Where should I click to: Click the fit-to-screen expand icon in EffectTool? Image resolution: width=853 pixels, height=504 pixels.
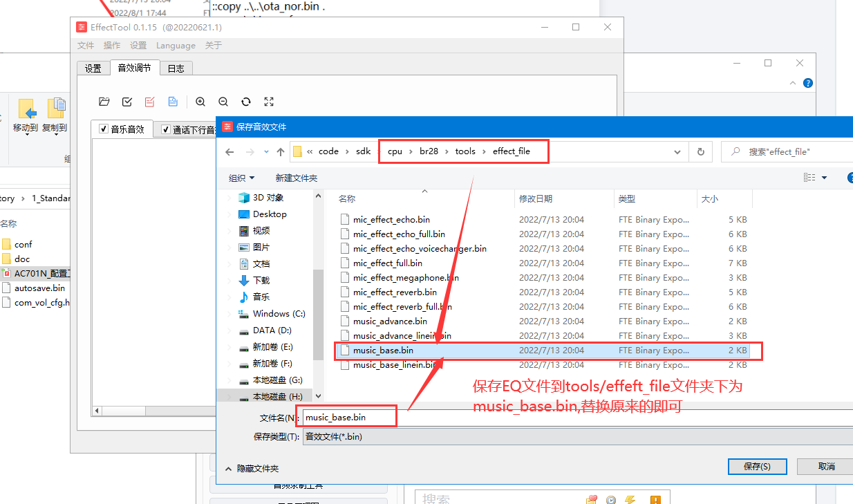point(270,102)
